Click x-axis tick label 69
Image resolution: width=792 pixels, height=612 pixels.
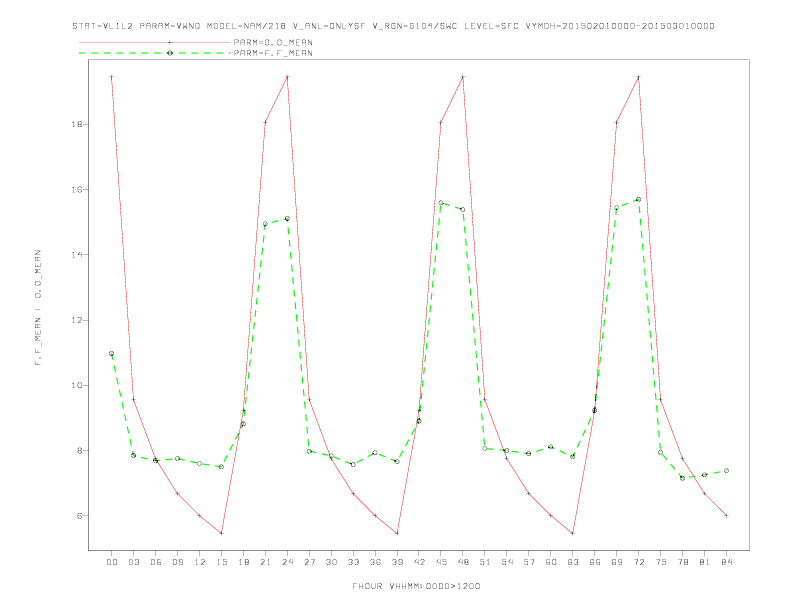point(617,562)
